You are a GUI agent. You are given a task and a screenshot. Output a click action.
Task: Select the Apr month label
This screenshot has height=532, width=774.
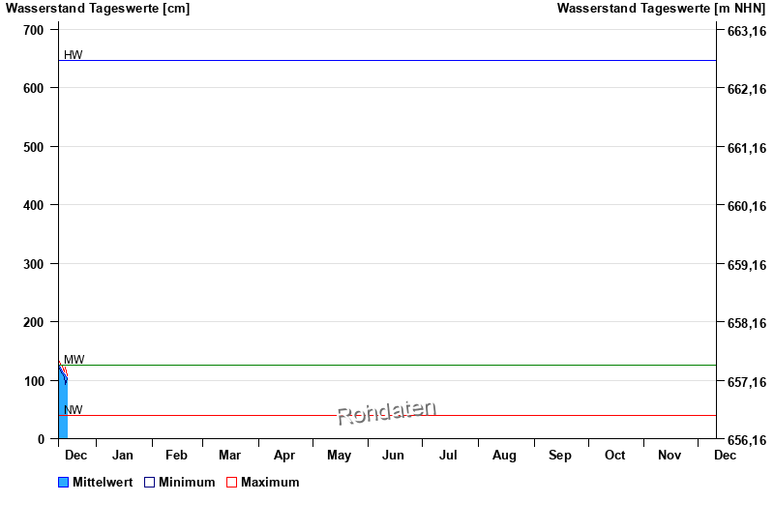point(284,456)
